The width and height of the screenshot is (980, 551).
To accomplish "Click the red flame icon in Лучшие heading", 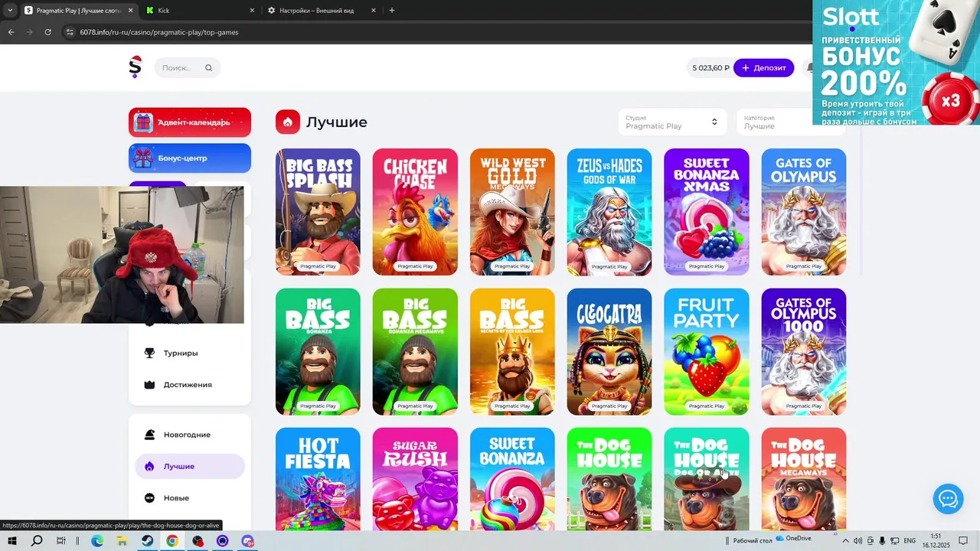I will pyautogui.click(x=288, y=122).
